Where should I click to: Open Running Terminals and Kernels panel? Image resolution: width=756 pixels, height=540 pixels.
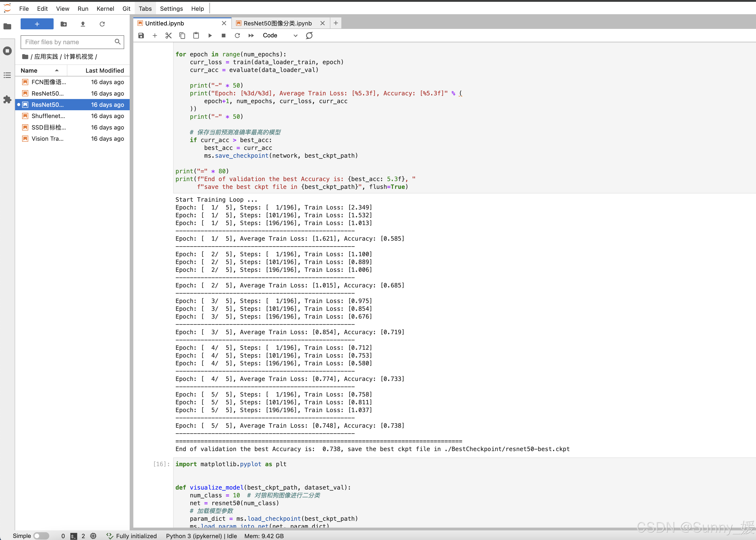pyautogui.click(x=7, y=51)
